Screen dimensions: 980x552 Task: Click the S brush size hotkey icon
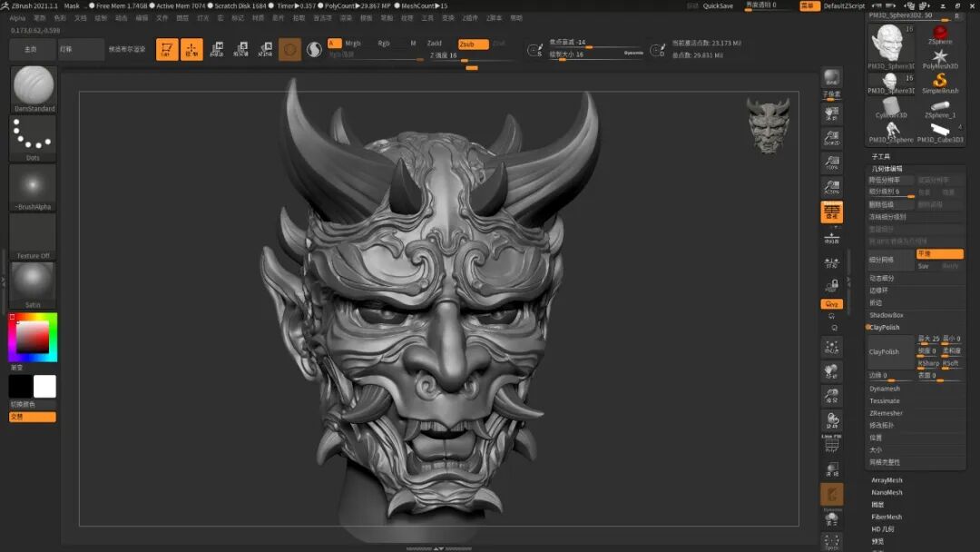(535, 50)
